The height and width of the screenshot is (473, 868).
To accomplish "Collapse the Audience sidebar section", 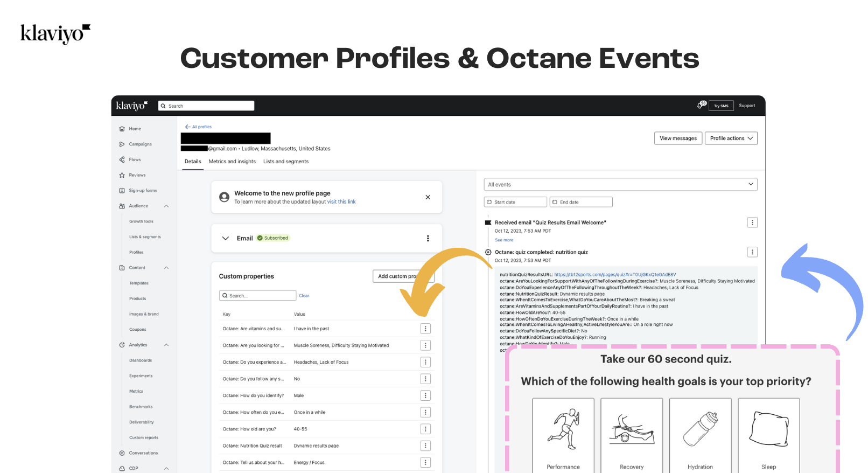I will tap(166, 206).
